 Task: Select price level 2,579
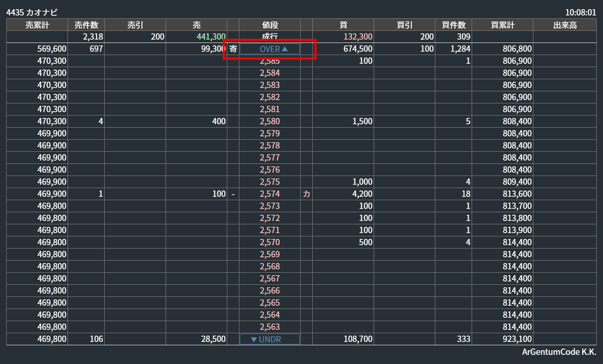[270, 133]
